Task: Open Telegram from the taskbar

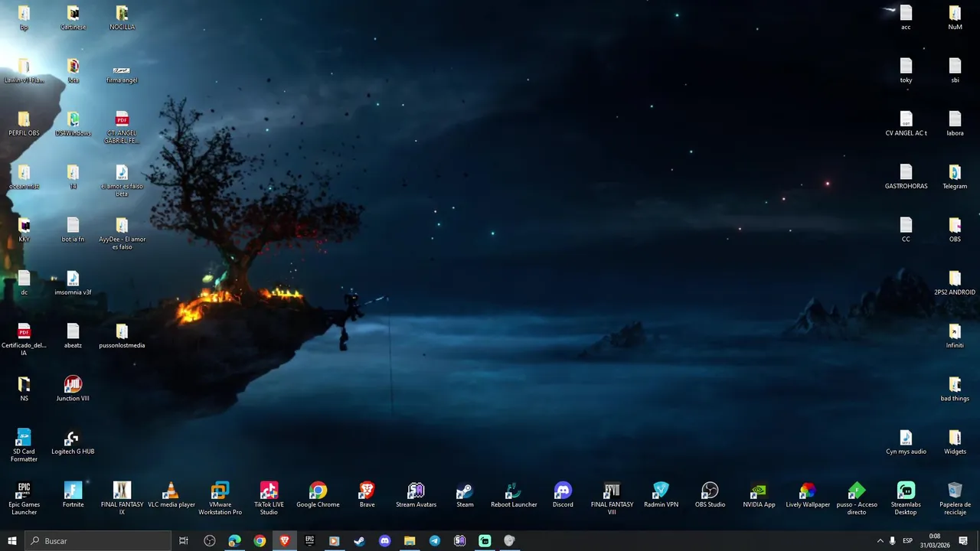Action: (x=435, y=541)
